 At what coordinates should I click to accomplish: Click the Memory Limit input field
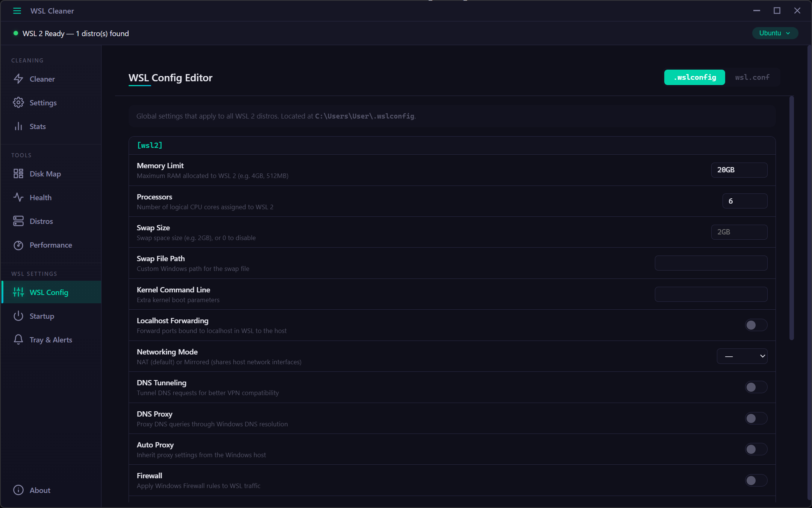739,170
